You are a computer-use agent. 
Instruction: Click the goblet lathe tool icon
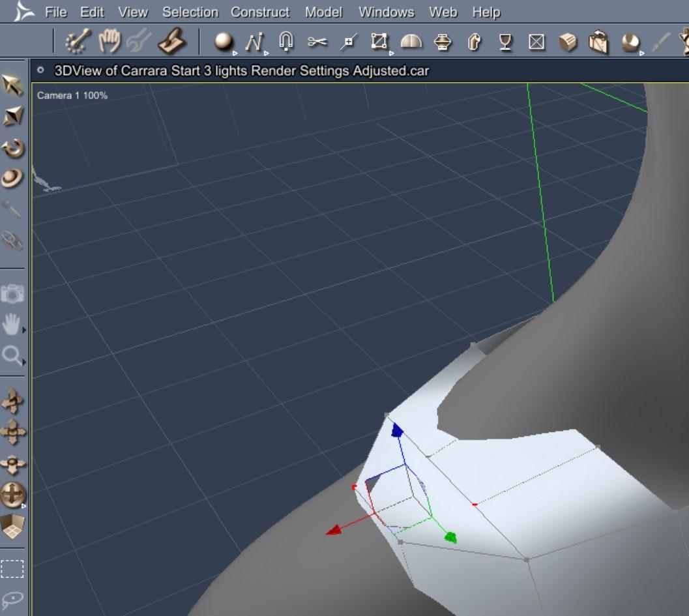pyautogui.click(x=505, y=42)
